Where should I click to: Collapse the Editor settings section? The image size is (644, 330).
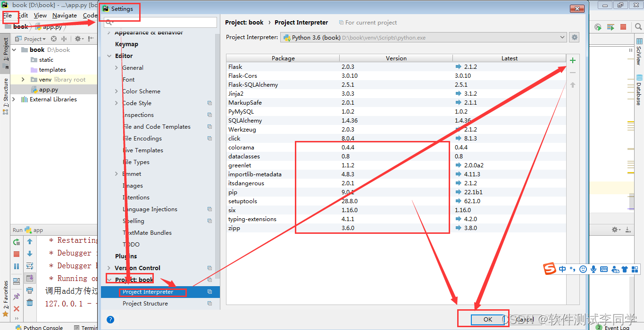[109, 56]
